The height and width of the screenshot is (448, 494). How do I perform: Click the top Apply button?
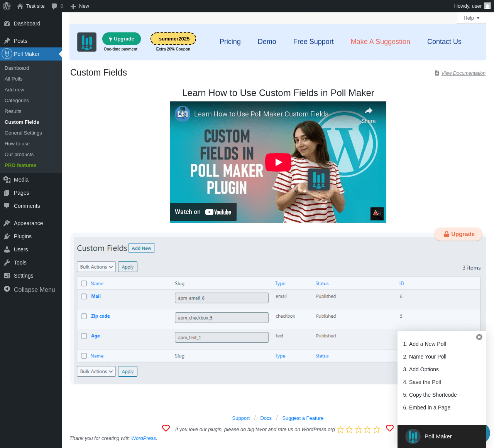point(128,267)
